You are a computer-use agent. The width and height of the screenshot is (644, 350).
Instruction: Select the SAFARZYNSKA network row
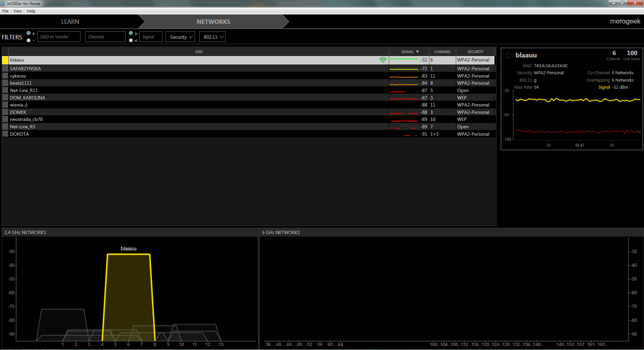249,69
